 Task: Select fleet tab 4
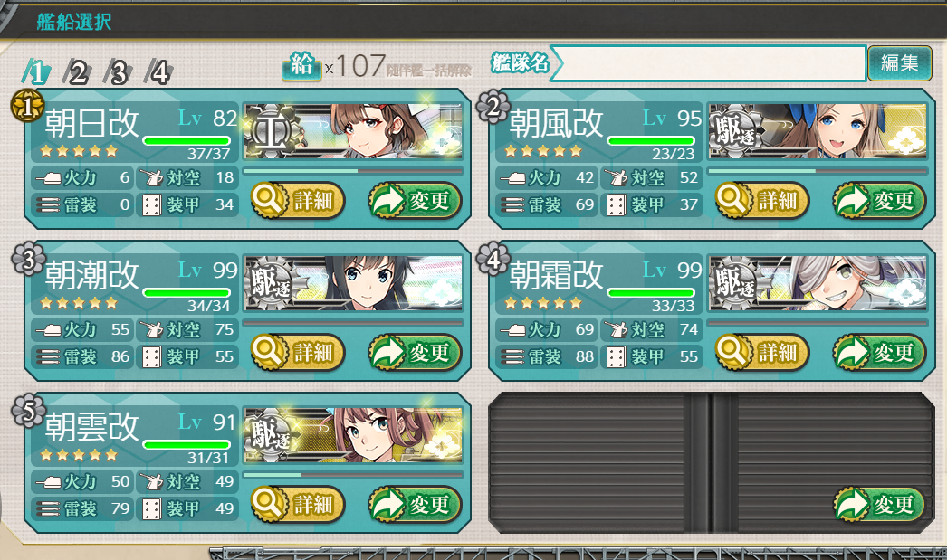coord(158,72)
